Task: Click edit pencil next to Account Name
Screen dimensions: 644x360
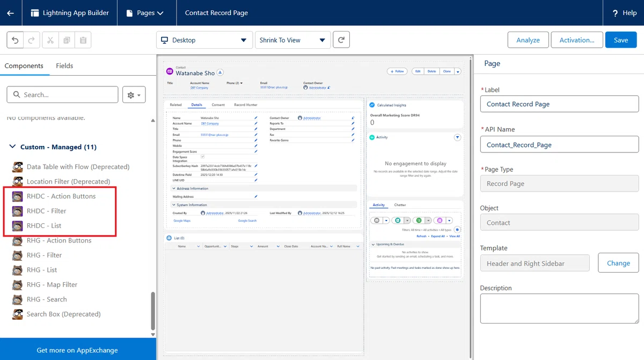Action: pyautogui.click(x=256, y=123)
